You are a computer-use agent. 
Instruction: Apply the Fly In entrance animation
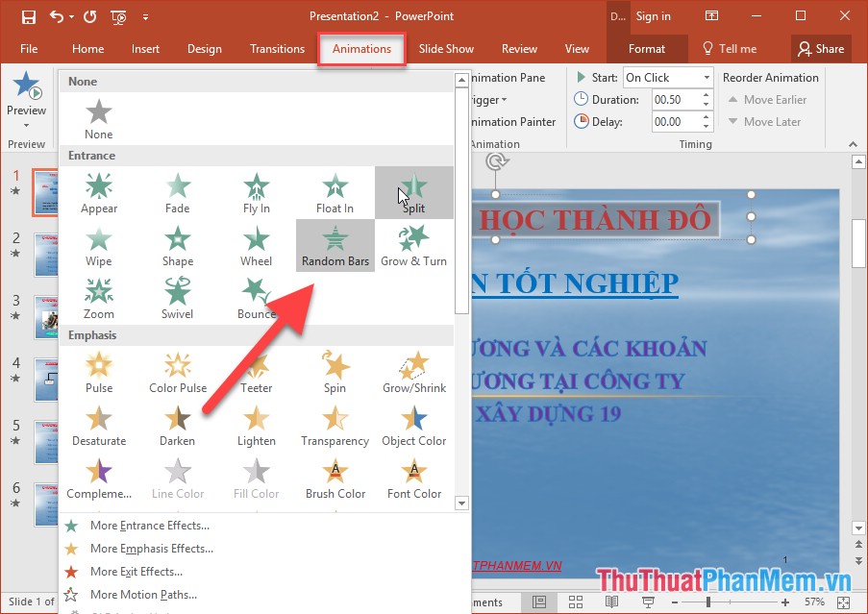click(x=256, y=191)
